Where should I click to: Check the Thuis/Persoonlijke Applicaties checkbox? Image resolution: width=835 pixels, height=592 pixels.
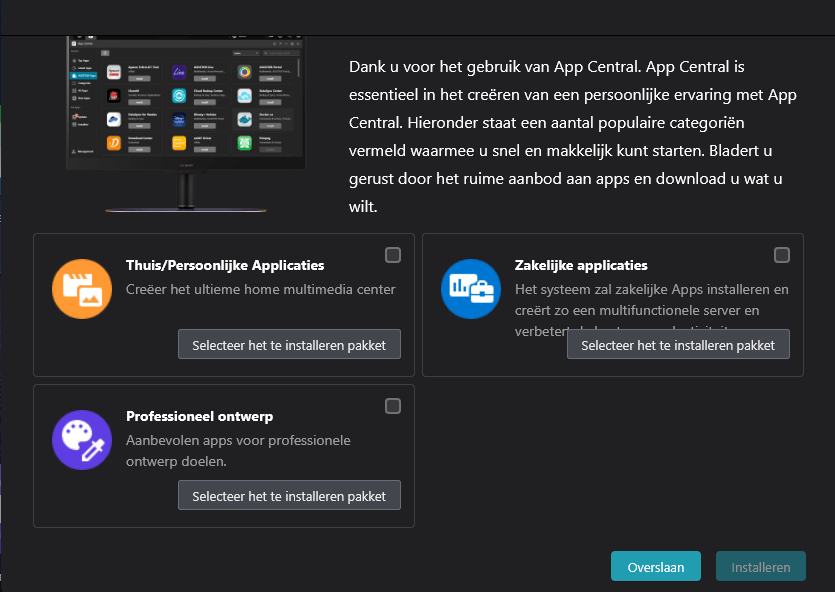click(393, 255)
